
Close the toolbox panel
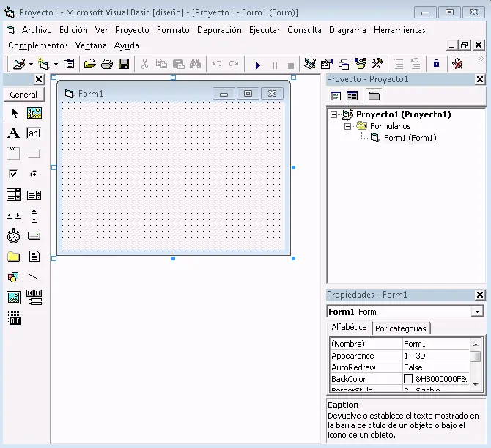[x=39, y=80]
